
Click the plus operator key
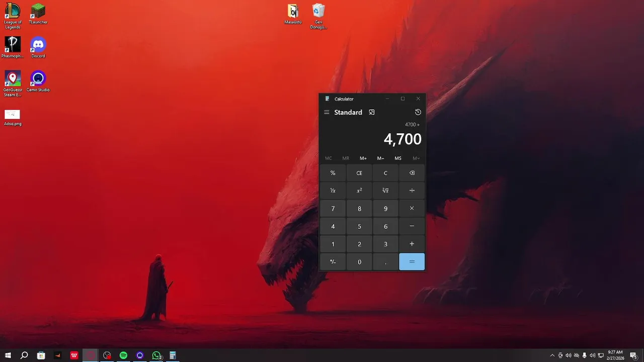[412, 244]
